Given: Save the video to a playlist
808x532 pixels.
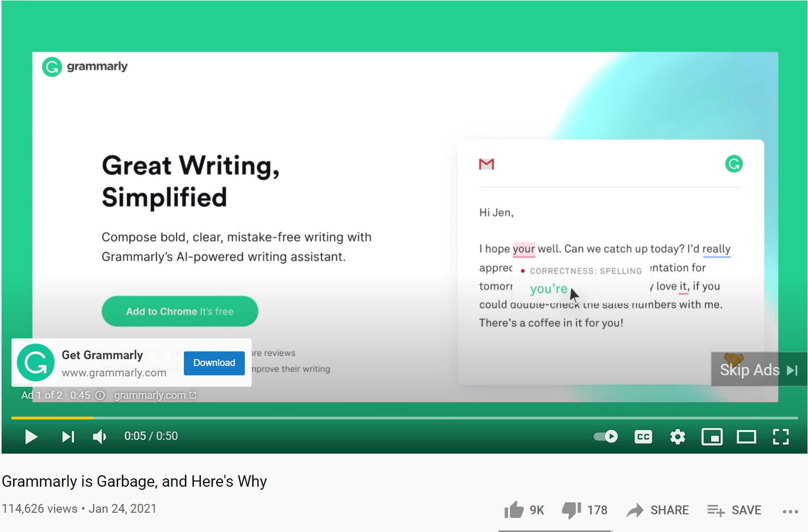Looking at the screenshot, I should pyautogui.click(x=734, y=510).
